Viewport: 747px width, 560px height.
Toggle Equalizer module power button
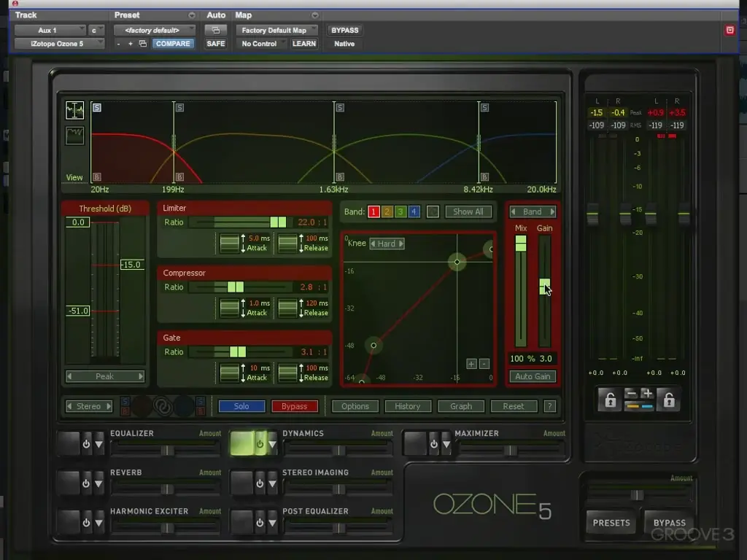pyautogui.click(x=86, y=444)
